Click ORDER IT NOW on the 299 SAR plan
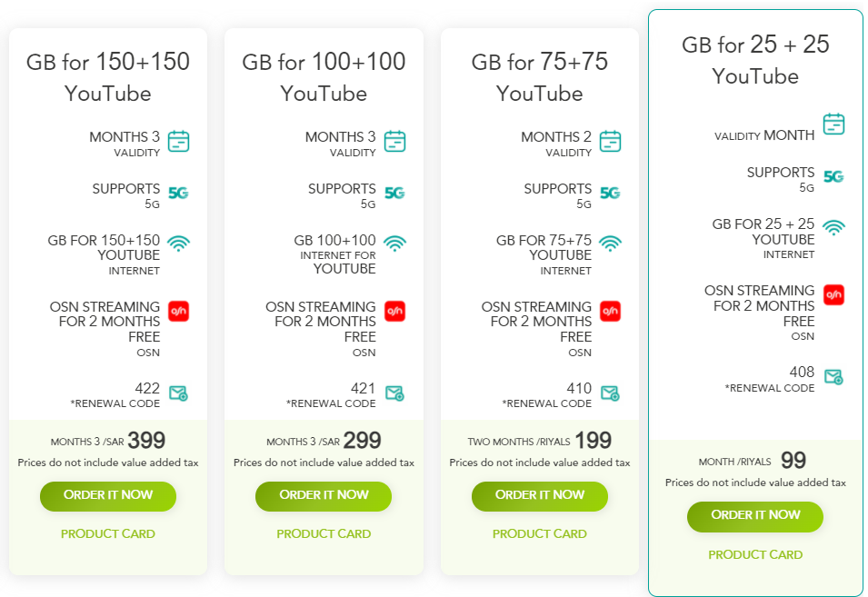This screenshot has width=868, height=597. pos(324,496)
